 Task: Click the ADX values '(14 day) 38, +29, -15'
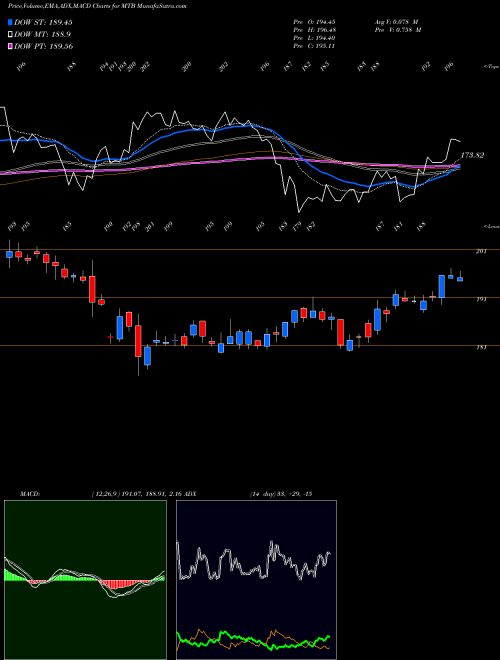tap(280, 494)
